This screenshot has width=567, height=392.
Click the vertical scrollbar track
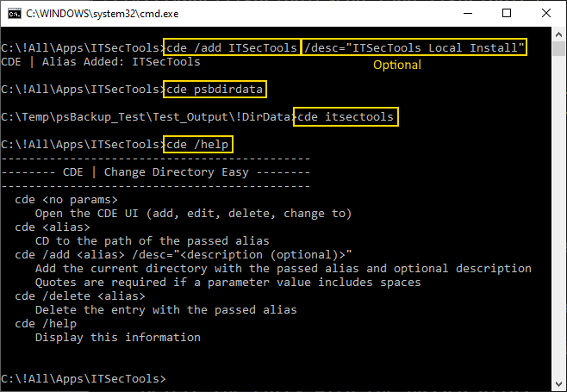tap(558, 215)
